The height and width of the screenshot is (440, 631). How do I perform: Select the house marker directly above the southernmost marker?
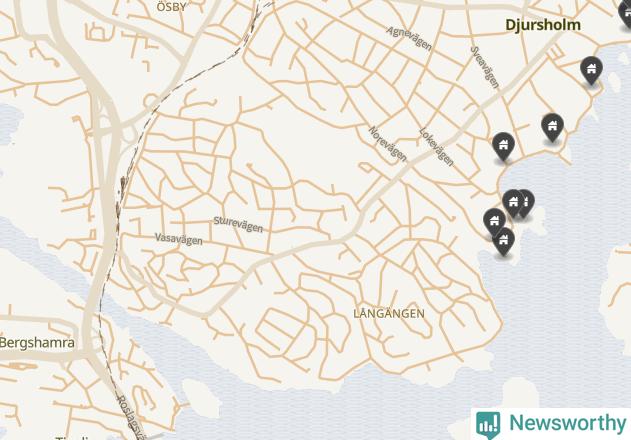click(494, 221)
